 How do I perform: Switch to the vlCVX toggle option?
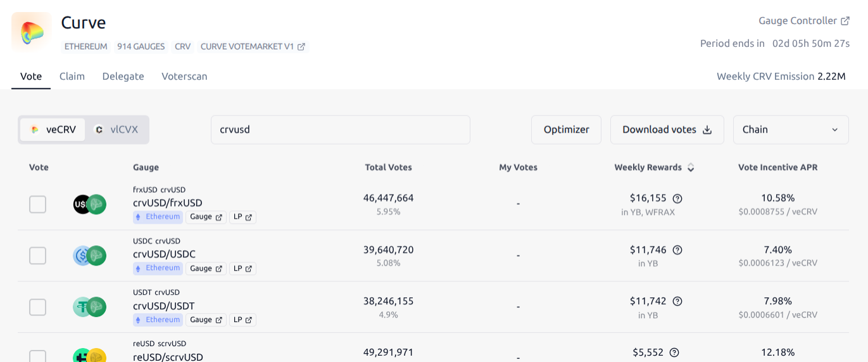(116, 129)
